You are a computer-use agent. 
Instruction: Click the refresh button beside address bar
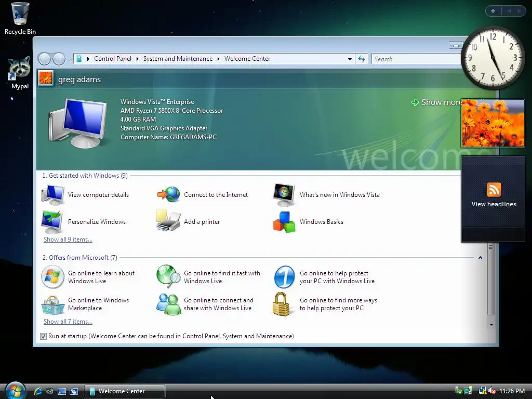click(362, 59)
